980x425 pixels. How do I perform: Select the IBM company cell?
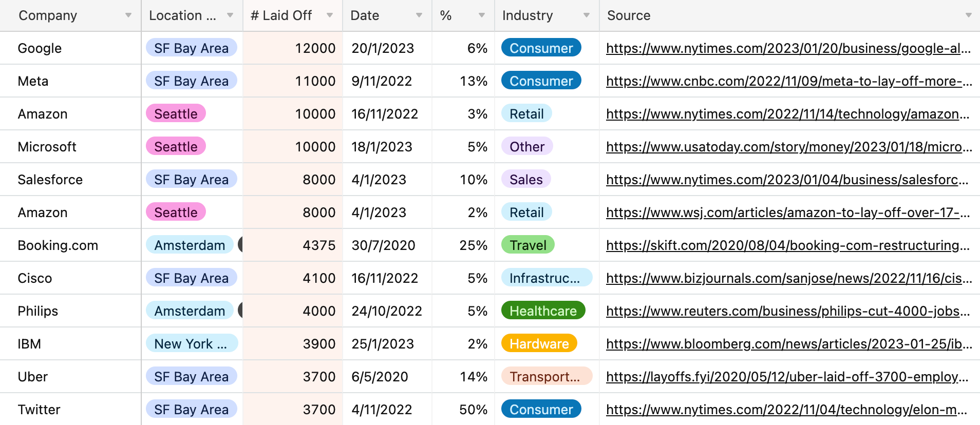(x=70, y=344)
